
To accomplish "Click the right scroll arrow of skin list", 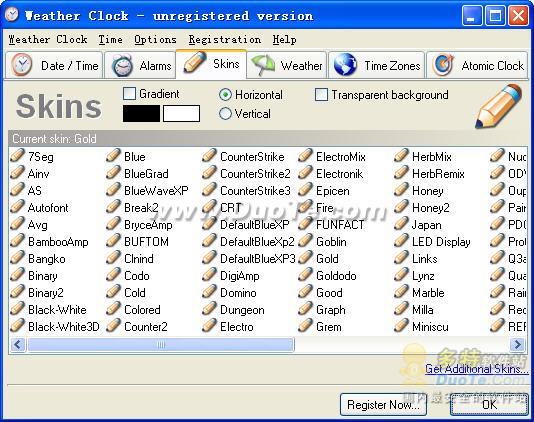I will tap(518, 345).
